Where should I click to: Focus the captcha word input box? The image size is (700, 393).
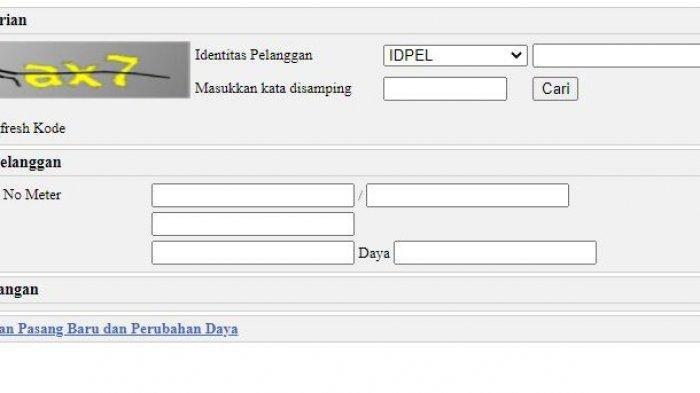click(445, 89)
